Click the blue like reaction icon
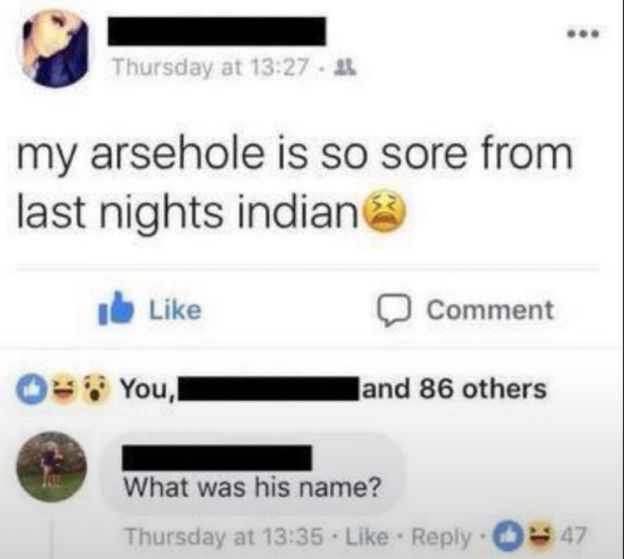The image size is (624, 559). click(x=31, y=389)
